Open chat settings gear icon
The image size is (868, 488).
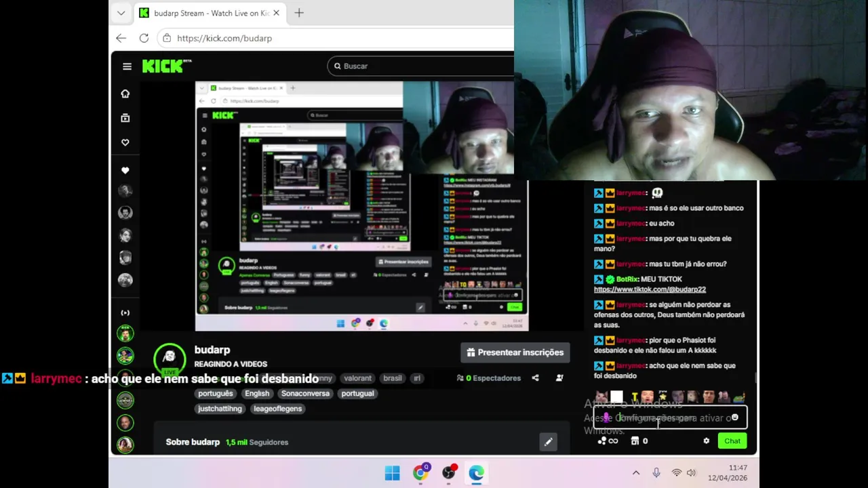coord(706,441)
